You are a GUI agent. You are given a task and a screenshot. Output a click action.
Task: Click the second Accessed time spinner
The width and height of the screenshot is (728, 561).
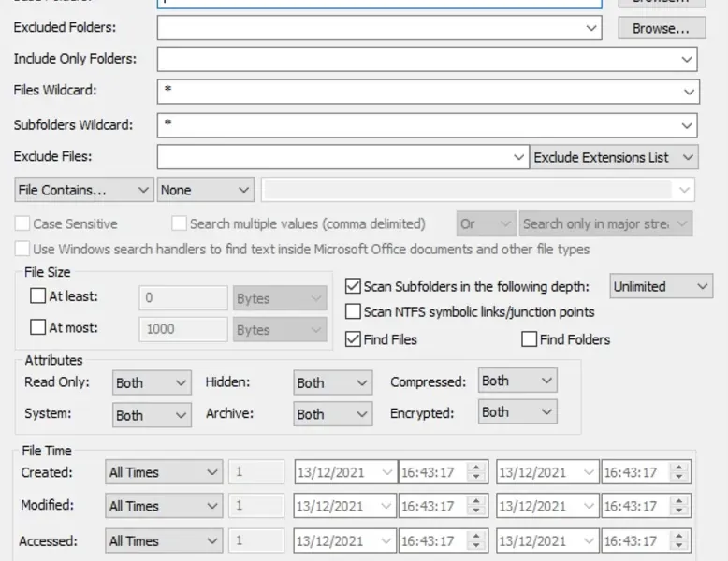(x=679, y=540)
